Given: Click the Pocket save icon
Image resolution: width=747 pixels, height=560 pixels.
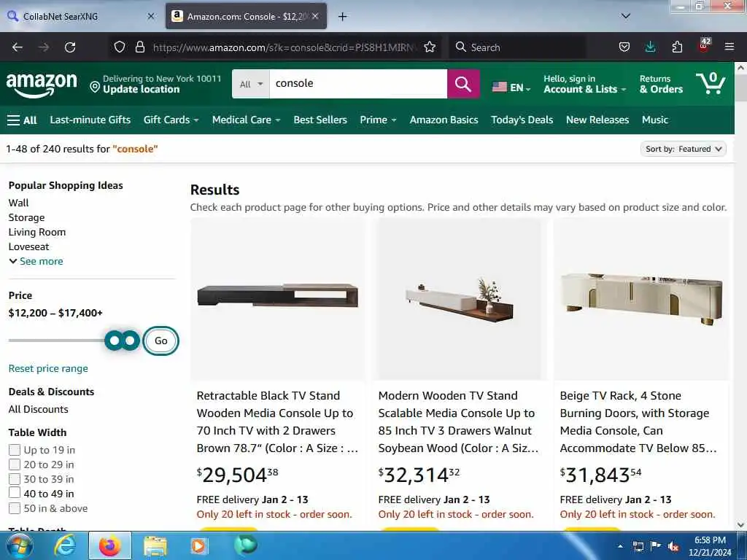Looking at the screenshot, I should tap(624, 47).
